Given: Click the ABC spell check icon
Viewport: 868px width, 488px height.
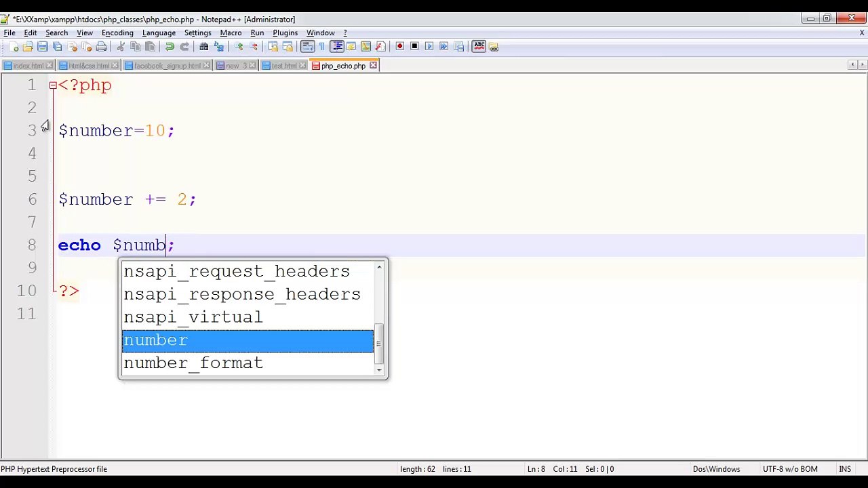Looking at the screenshot, I should point(479,47).
